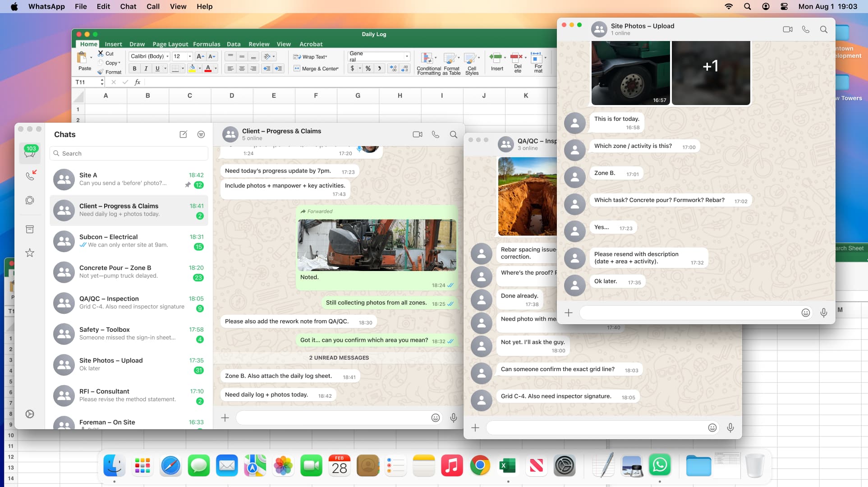Image resolution: width=868 pixels, height=487 pixels.
Task: Toggle italic formatting in Excel
Action: pos(146,69)
